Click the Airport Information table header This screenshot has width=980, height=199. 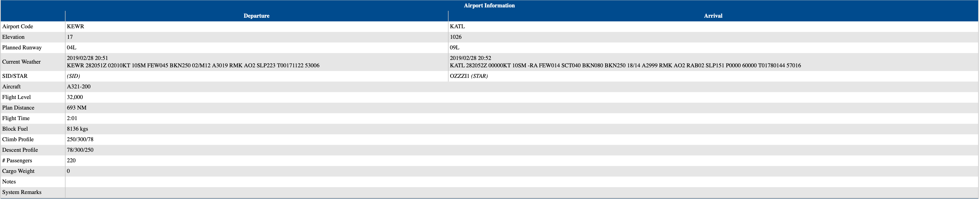489,5
